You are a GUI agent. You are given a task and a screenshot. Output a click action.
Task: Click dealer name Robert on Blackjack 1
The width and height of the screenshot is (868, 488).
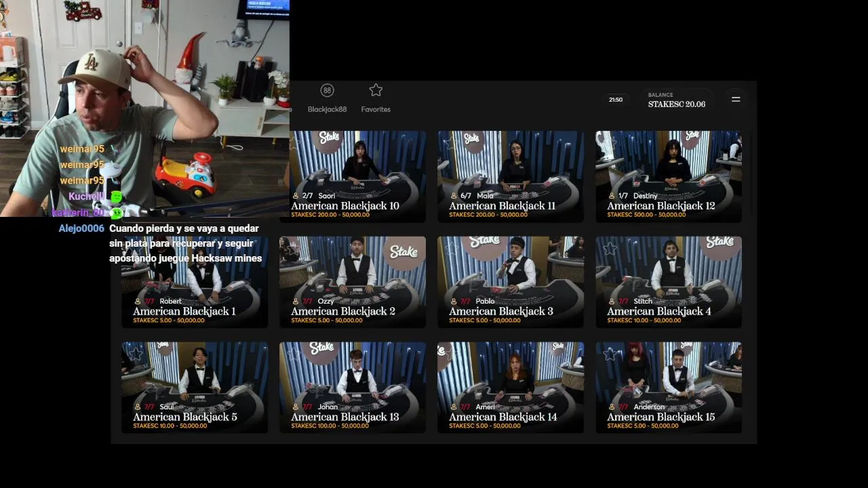tap(171, 301)
